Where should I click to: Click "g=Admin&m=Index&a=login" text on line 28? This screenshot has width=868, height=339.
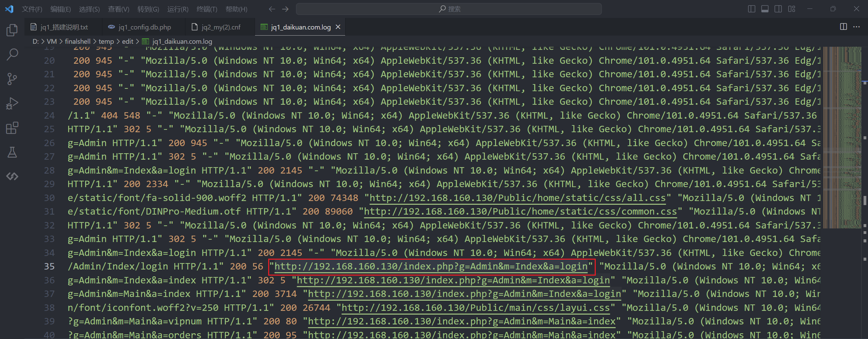click(132, 171)
